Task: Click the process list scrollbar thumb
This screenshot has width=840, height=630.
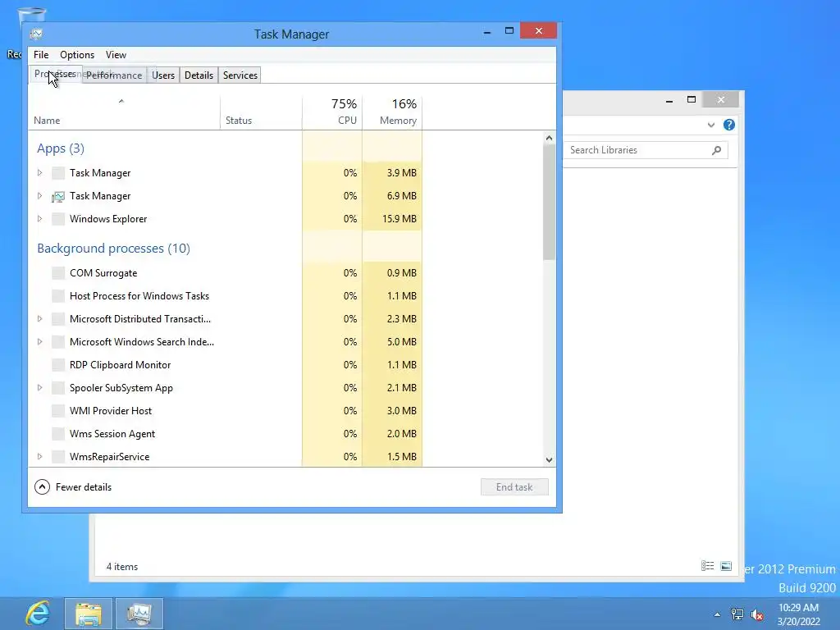Action: point(549,203)
